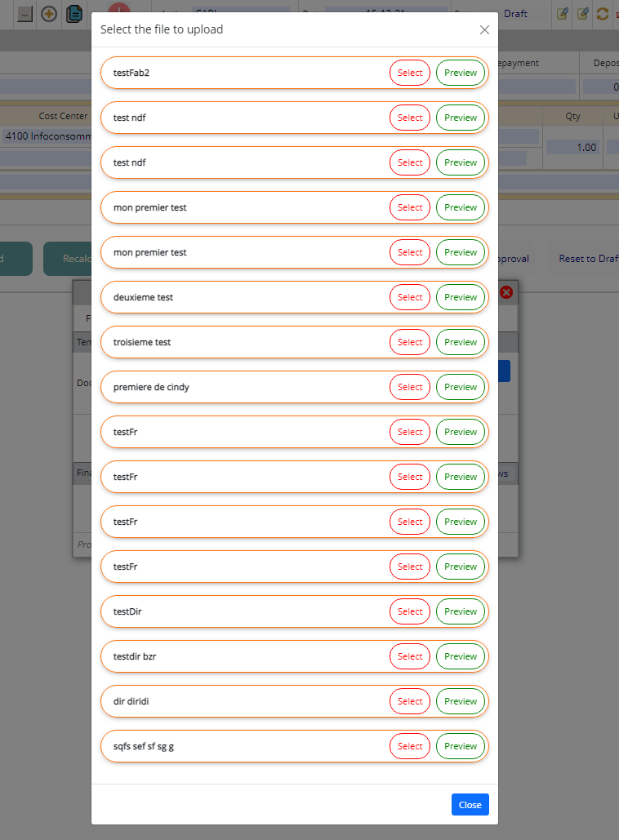The image size is (619, 840).
Task: Click the Reset to Draft button
Action: pos(588,259)
